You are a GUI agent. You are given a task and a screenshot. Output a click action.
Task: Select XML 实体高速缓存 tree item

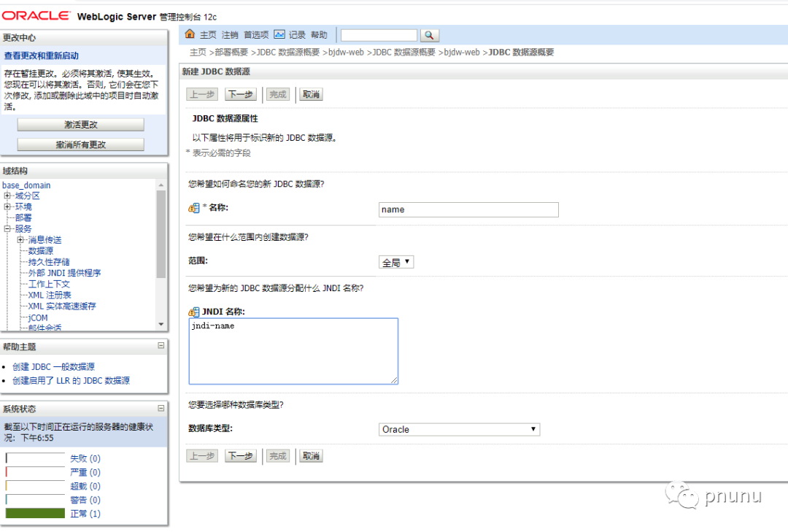(x=62, y=307)
